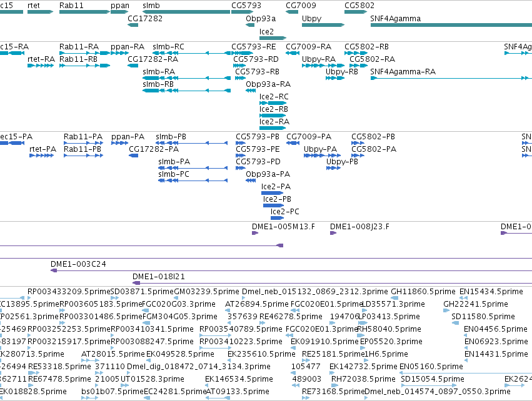Open the CG7009 gene label
This screenshot has width=532, height=401.
pyautogui.click(x=301, y=6)
